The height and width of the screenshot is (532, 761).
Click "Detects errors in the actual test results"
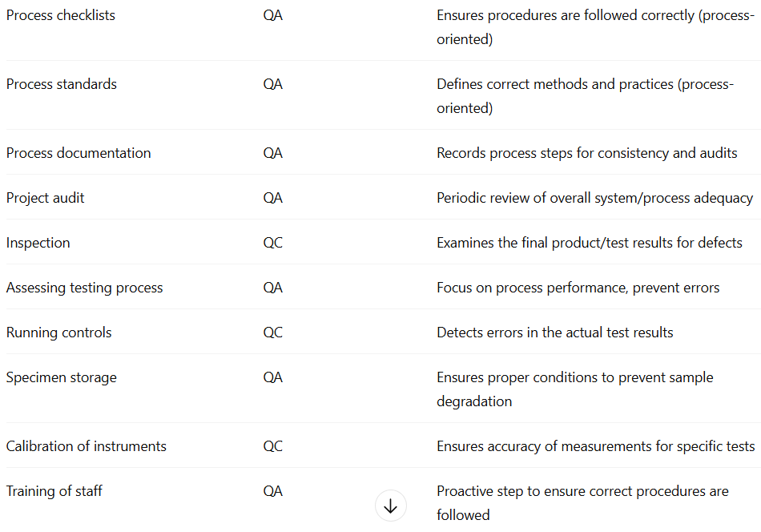pos(555,332)
